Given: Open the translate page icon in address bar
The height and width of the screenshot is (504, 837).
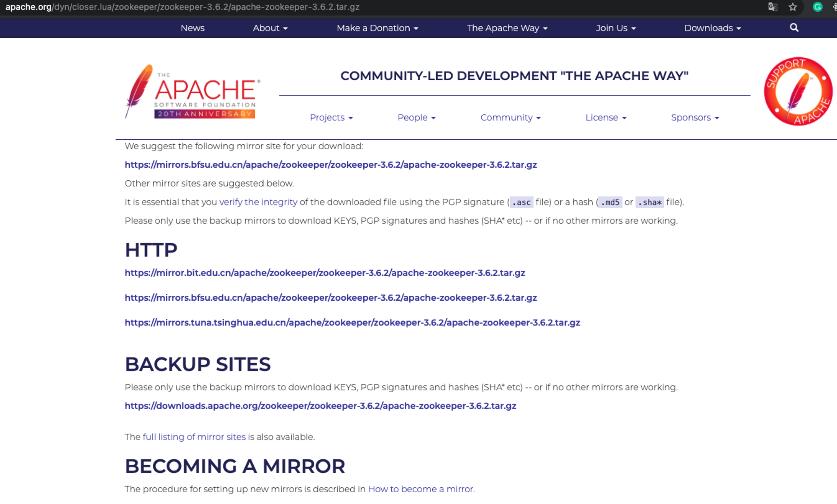Looking at the screenshot, I should pos(773,7).
